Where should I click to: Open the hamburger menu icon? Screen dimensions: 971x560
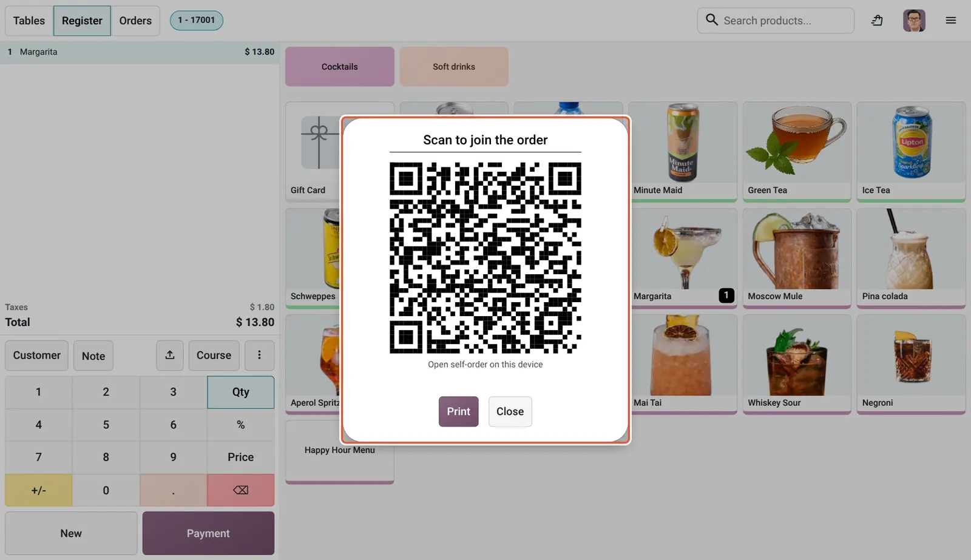[950, 21]
